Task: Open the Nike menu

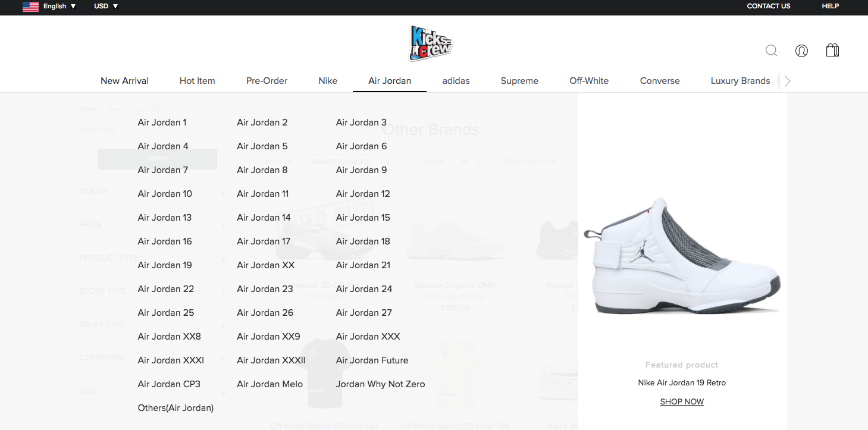Action: click(x=328, y=81)
